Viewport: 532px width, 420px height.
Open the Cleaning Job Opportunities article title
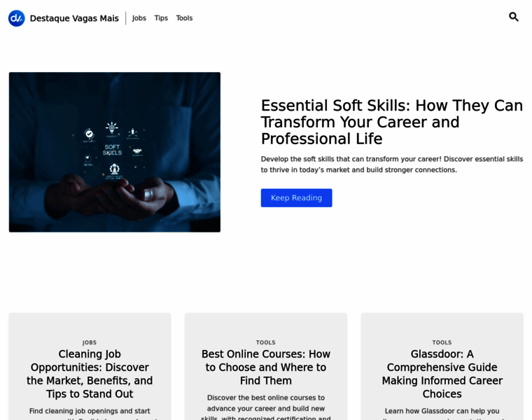(x=90, y=374)
